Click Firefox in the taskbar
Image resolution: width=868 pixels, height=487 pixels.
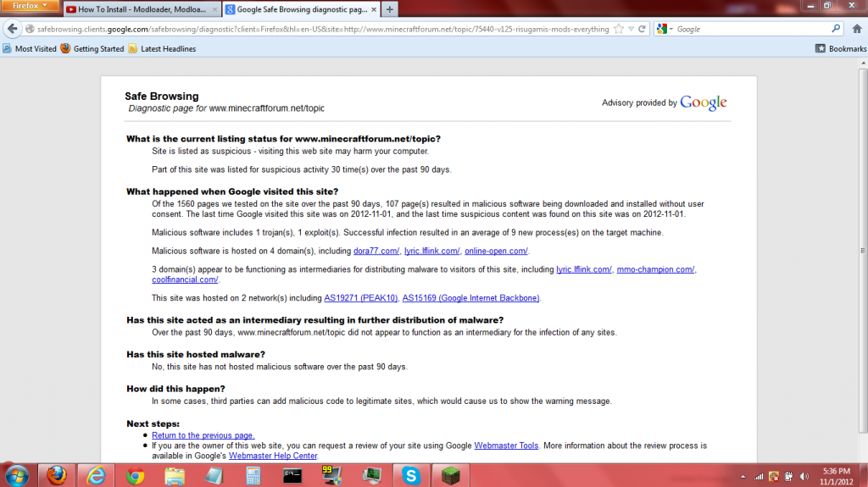pyautogui.click(x=56, y=475)
